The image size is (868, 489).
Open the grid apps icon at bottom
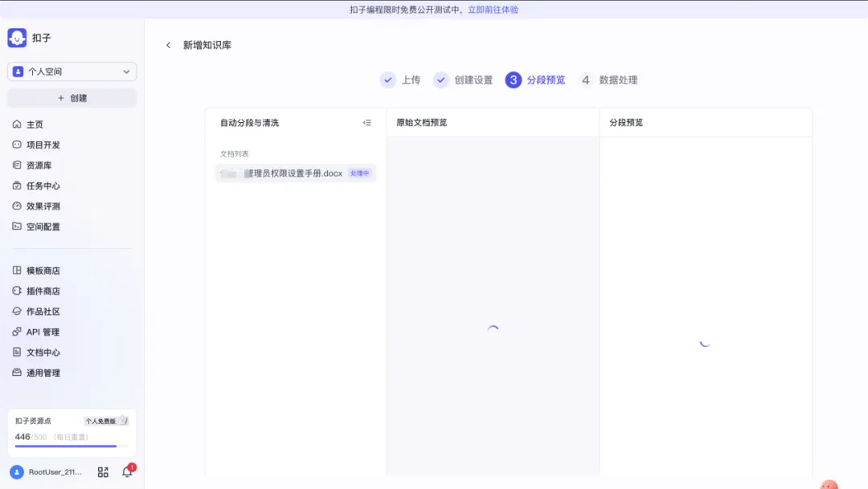pyautogui.click(x=103, y=472)
